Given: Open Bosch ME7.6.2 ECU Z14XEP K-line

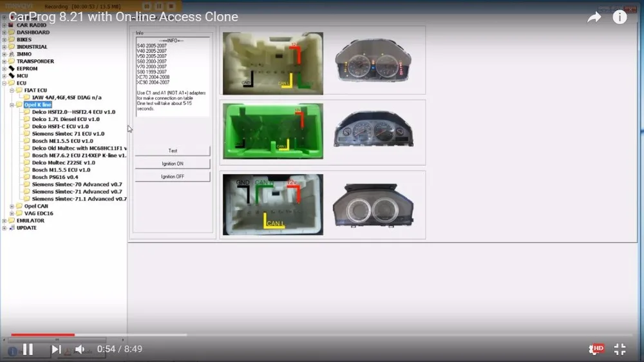Looking at the screenshot, I should [x=79, y=155].
